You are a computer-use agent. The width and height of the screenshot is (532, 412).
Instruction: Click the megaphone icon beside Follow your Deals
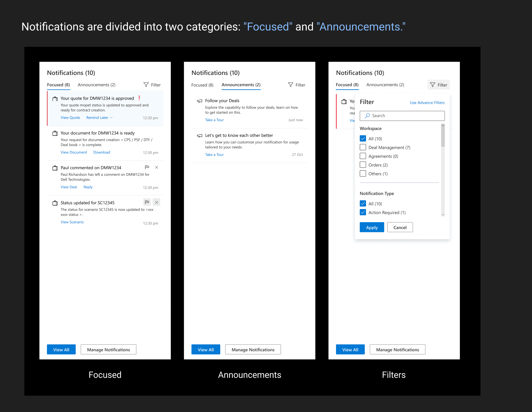click(x=199, y=101)
